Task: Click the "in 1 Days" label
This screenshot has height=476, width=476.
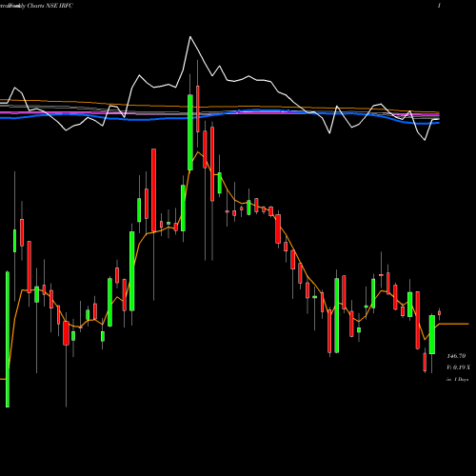Action: (x=457, y=379)
